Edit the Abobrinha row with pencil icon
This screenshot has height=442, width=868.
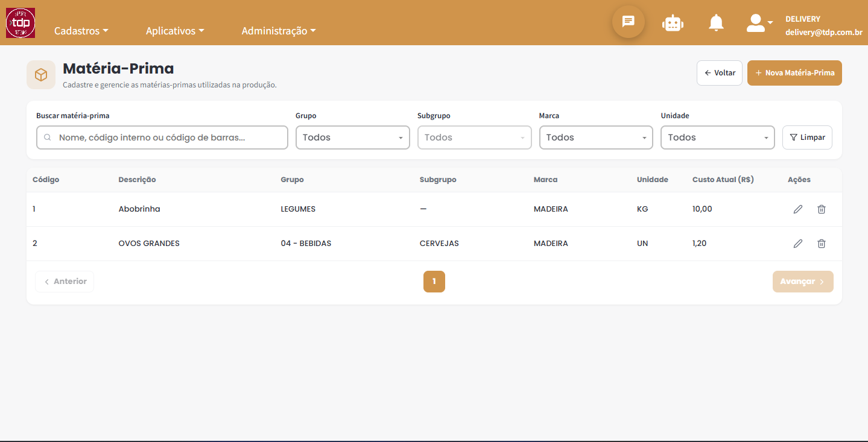pos(798,209)
